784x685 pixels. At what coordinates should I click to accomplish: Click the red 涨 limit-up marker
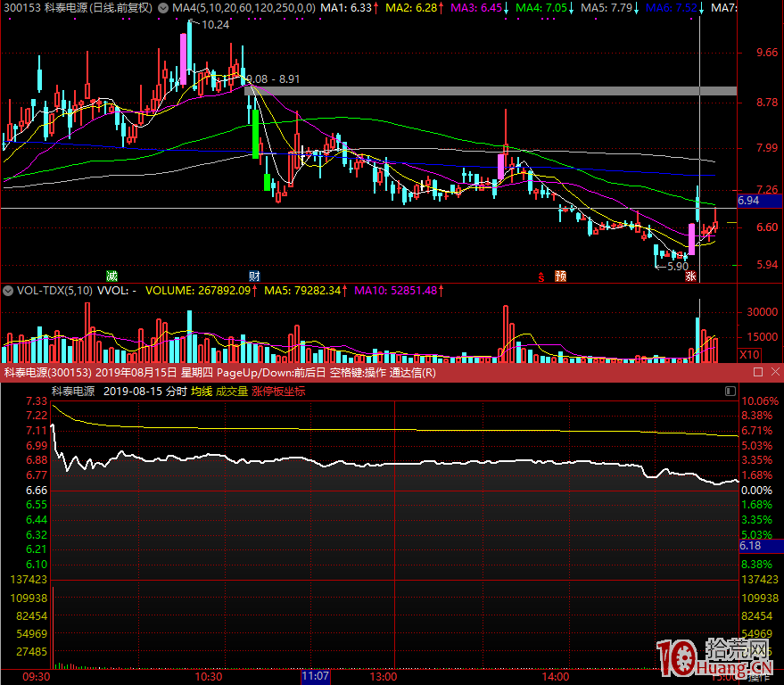(691, 276)
